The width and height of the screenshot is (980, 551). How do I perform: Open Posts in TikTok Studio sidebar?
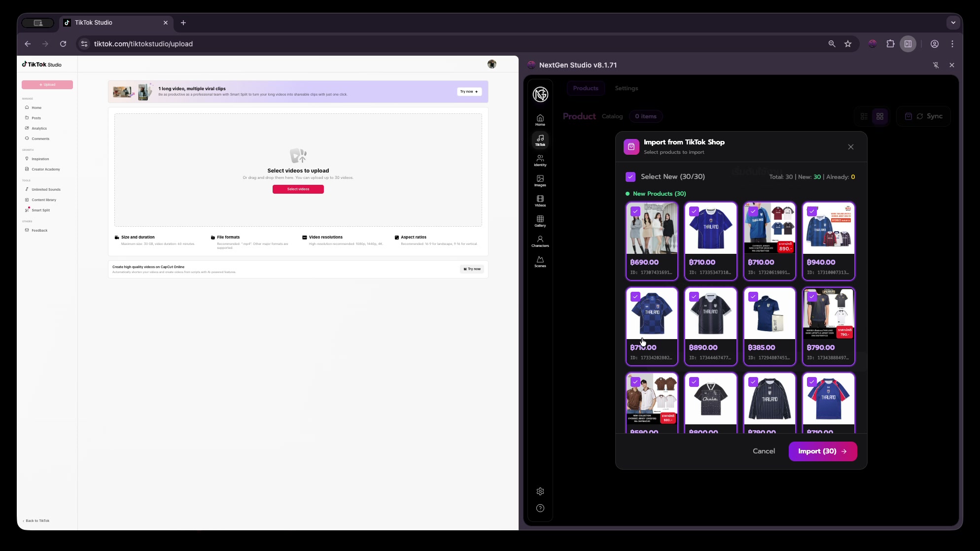coord(36,118)
